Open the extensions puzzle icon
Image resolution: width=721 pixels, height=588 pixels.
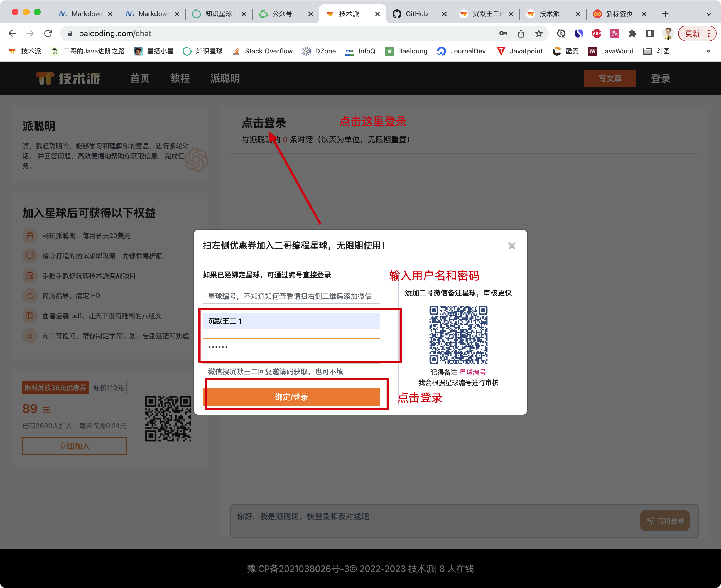[x=632, y=33]
